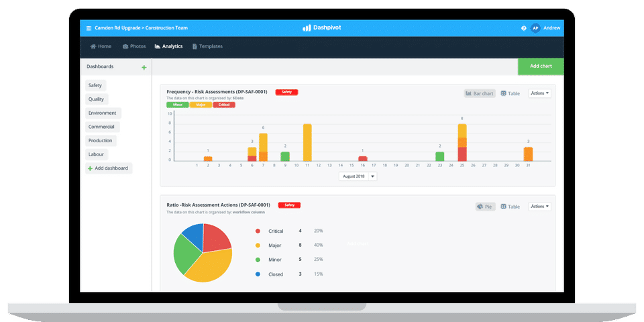Click the Templates document icon
The width and height of the screenshot is (644, 322).
[195, 46]
